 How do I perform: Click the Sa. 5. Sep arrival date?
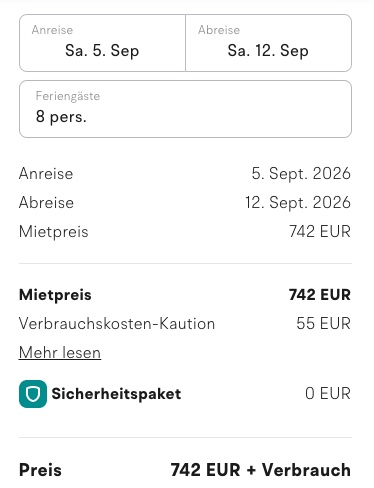point(102,51)
